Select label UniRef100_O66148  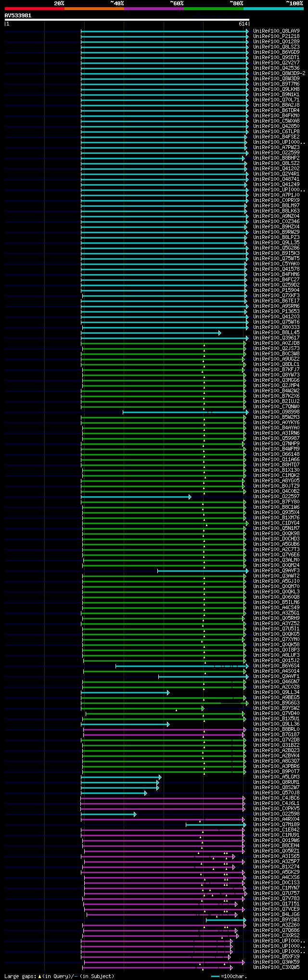(x=276, y=454)
